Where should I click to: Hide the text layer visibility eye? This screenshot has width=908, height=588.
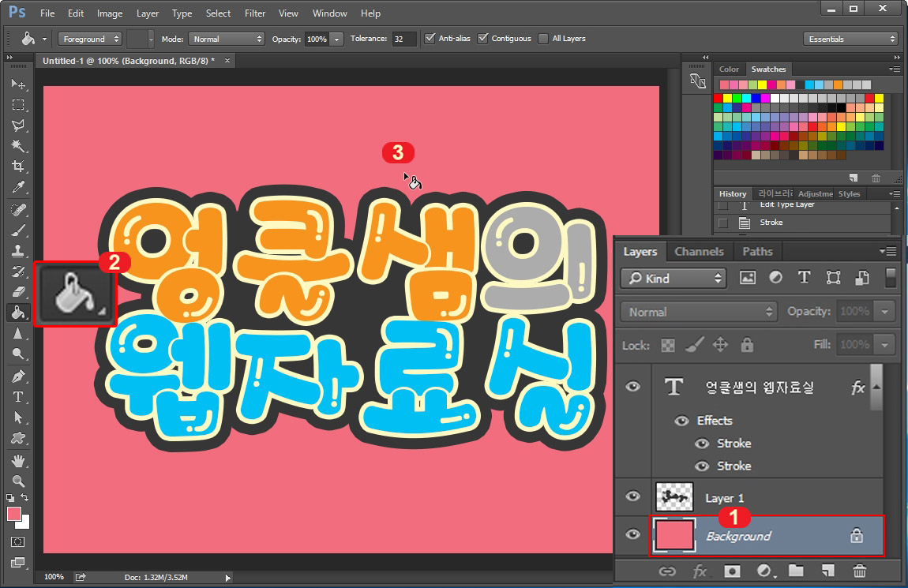(633, 386)
